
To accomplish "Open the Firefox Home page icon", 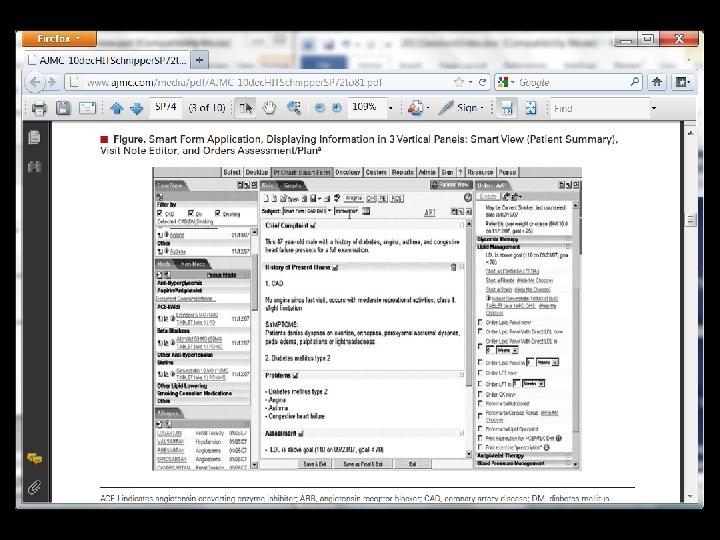I will click(x=657, y=82).
